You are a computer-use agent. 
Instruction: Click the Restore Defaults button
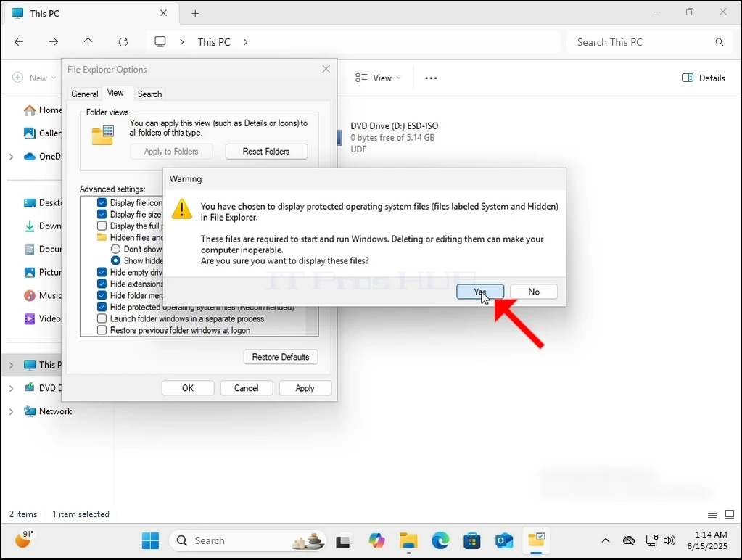click(281, 357)
